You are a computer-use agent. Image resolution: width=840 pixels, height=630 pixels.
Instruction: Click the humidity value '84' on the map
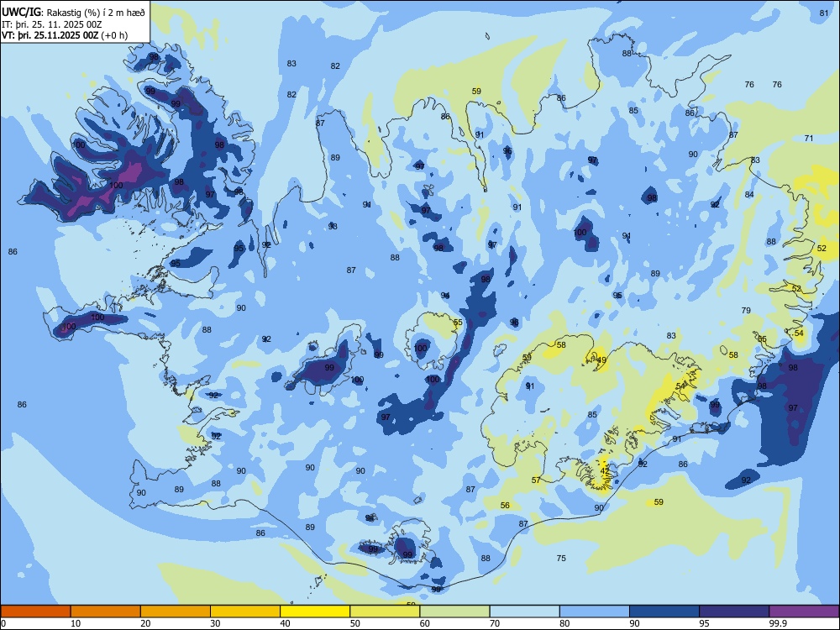(x=749, y=195)
